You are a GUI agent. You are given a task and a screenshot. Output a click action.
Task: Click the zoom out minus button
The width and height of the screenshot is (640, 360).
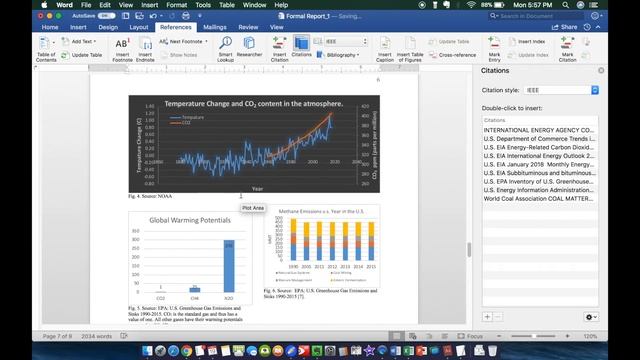point(499,336)
